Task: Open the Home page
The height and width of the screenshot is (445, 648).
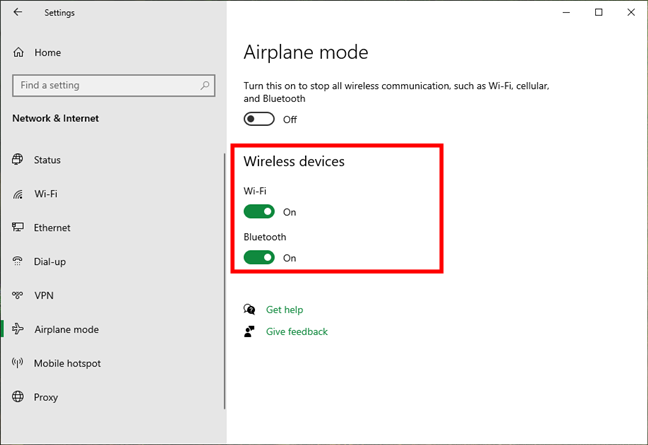Action: click(x=48, y=52)
